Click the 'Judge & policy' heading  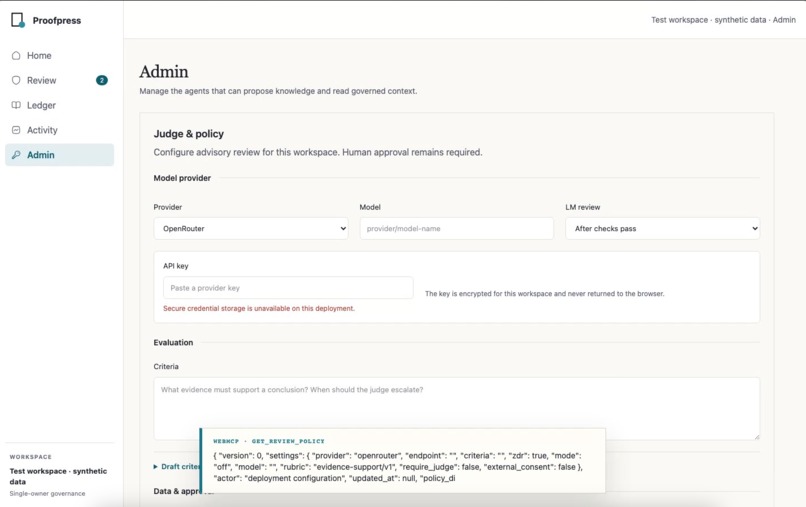pyautogui.click(x=189, y=134)
